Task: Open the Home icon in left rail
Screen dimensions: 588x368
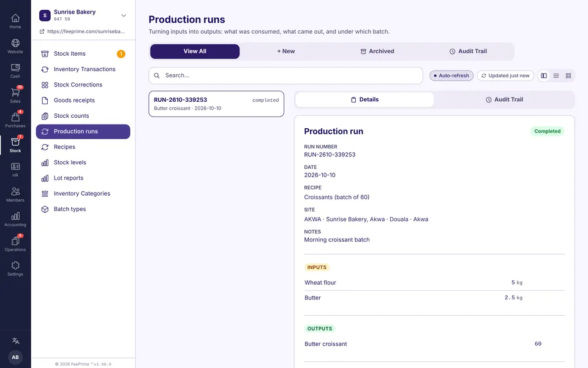Action: point(15,18)
